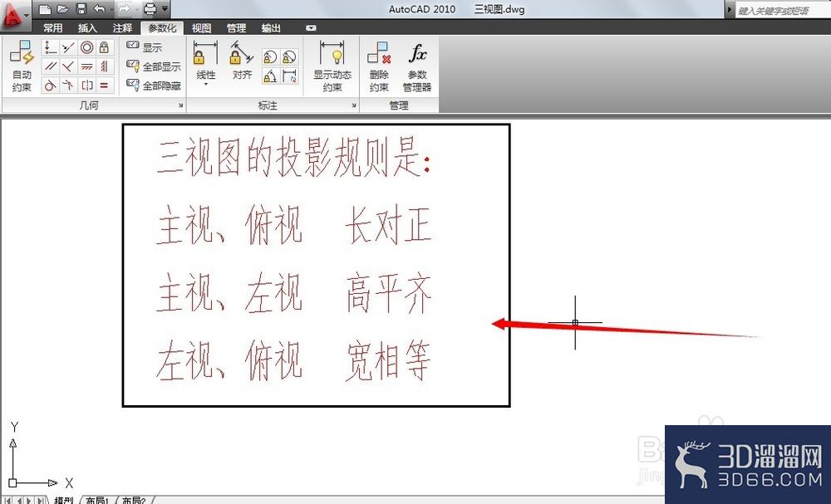Select the Tangent constraint icon

tap(50, 85)
